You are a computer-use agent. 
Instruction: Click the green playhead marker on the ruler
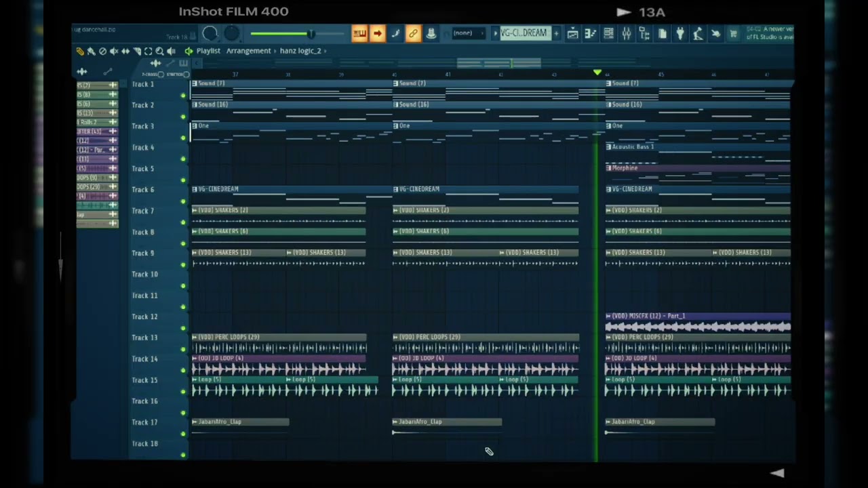point(597,73)
